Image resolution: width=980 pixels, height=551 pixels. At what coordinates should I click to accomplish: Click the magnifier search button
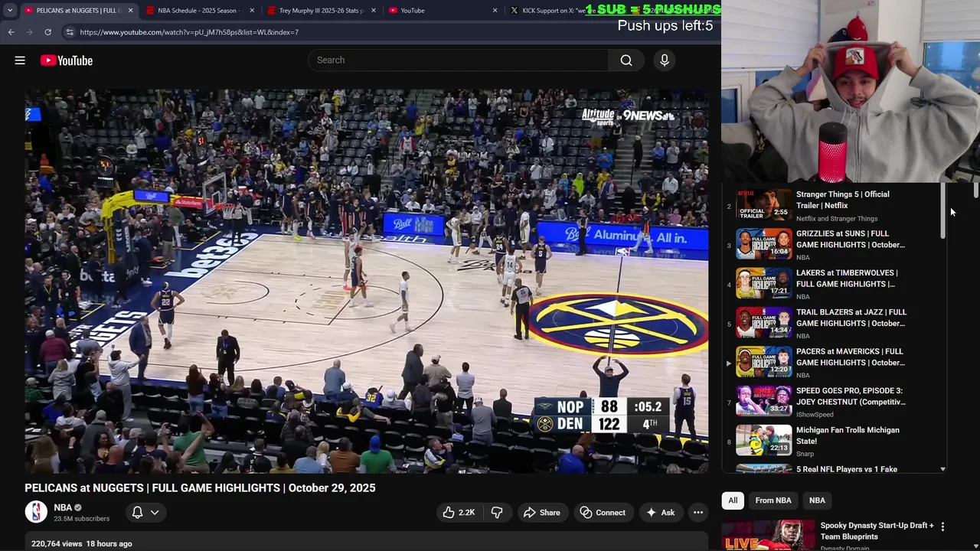point(626,60)
